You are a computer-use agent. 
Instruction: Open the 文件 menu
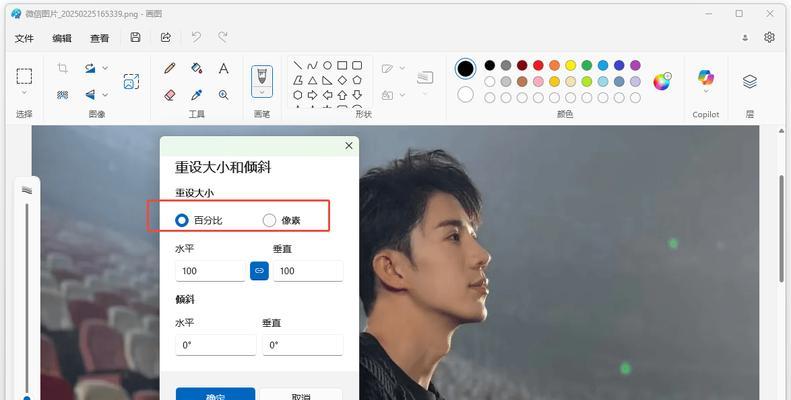click(24, 38)
